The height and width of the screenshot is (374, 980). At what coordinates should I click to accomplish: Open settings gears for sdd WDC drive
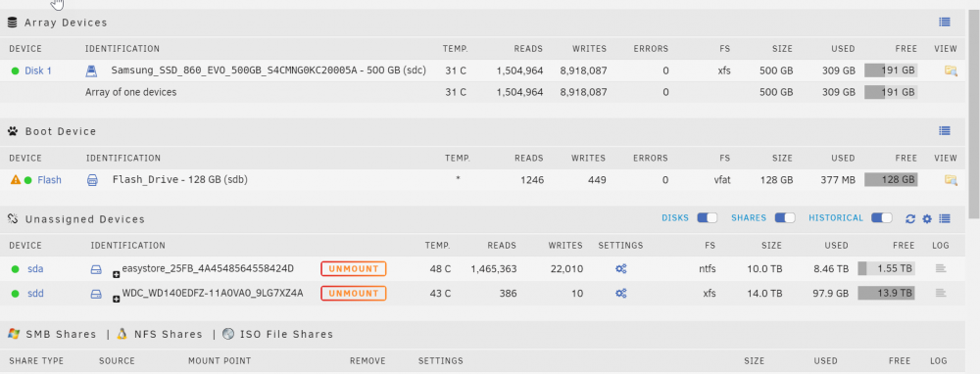pyautogui.click(x=620, y=293)
